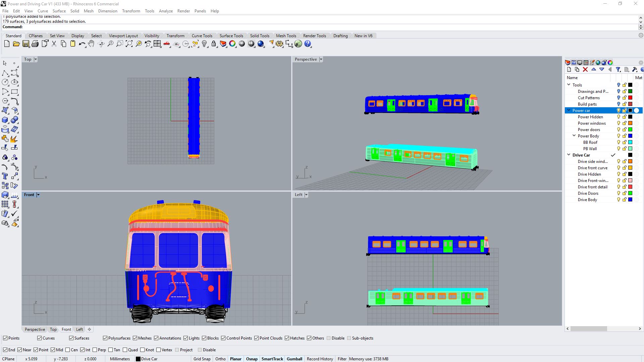Click the Save file icon

pyautogui.click(x=25, y=44)
